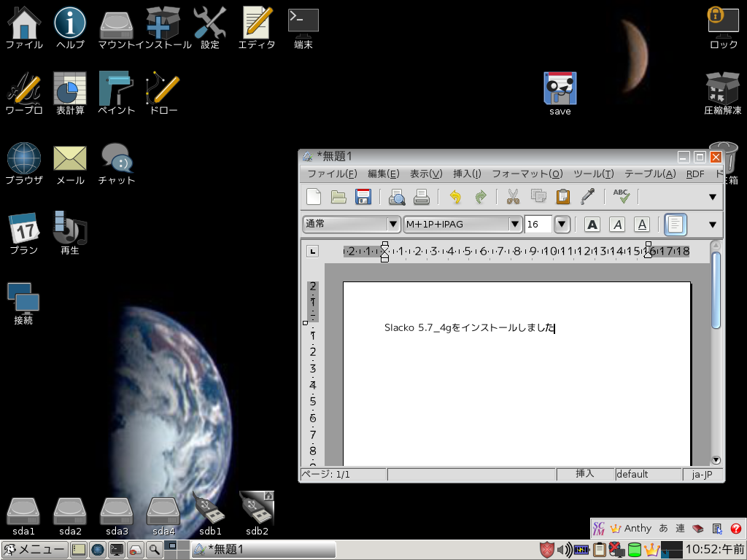Cut selection with scissors icon
The height and width of the screenshot is (560, 747).
point(513,196)
